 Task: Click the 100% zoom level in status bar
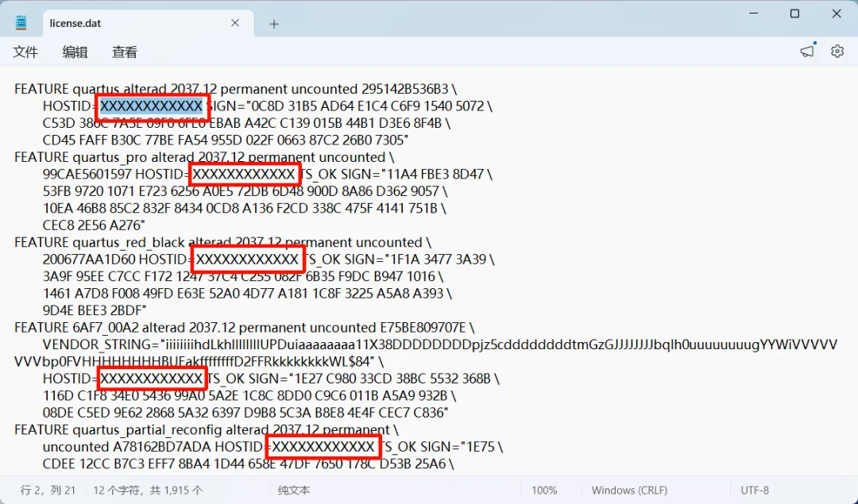(544, 491)
